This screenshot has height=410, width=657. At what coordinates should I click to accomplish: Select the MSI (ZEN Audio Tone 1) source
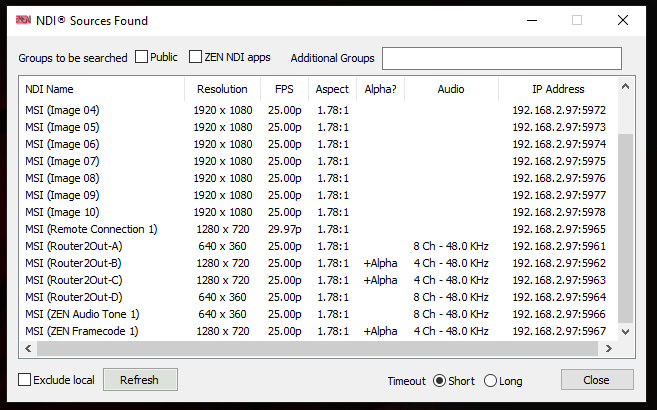pyautogui.click(x=316, y=314)
